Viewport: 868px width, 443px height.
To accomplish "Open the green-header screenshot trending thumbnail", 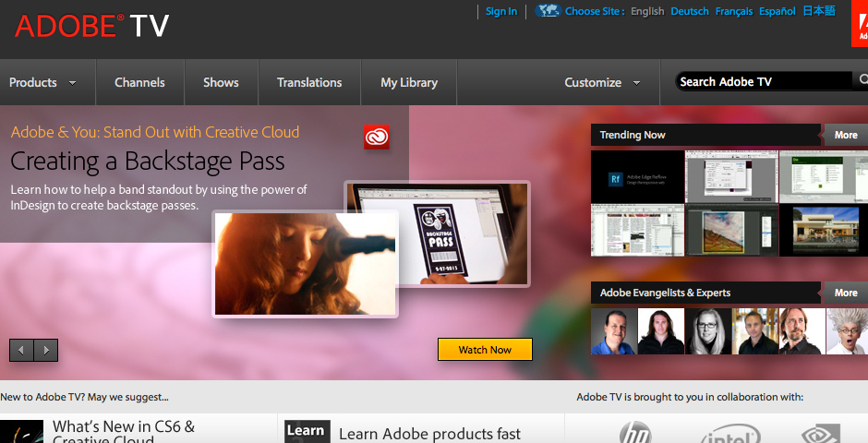I will pyautogui.click(x=823, y=177).
